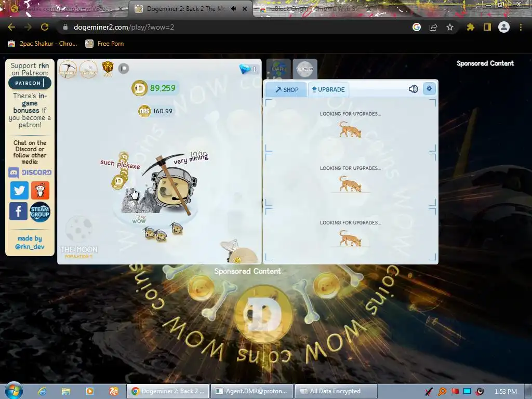532x399 pixels.
Task: Close the Dogeminer 2 browser tab
Action: pos(245,9)
